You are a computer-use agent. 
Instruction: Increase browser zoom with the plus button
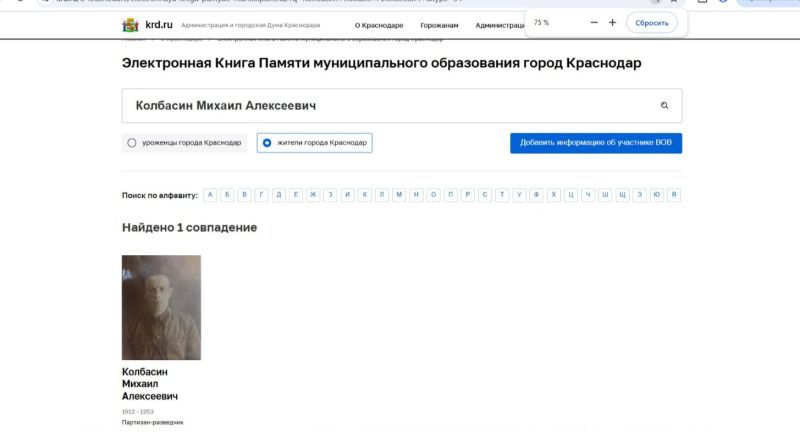tap(612, 22)
